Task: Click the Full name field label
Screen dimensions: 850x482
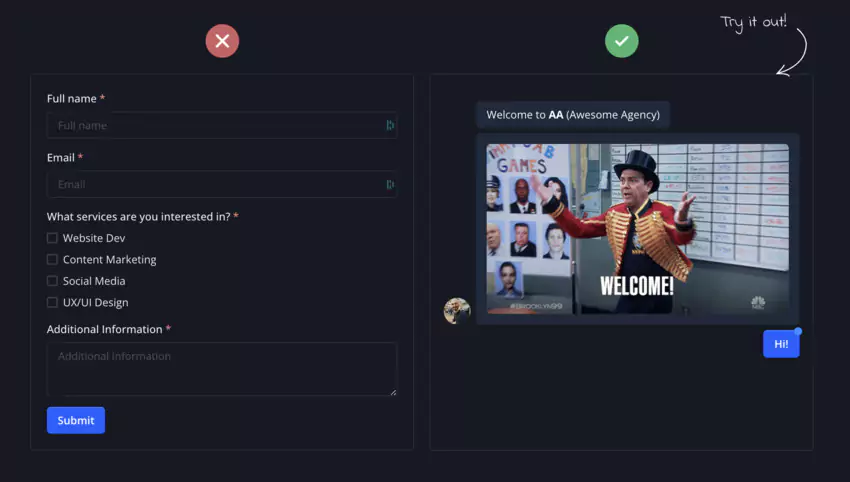Action: click(x=76, y=99)
